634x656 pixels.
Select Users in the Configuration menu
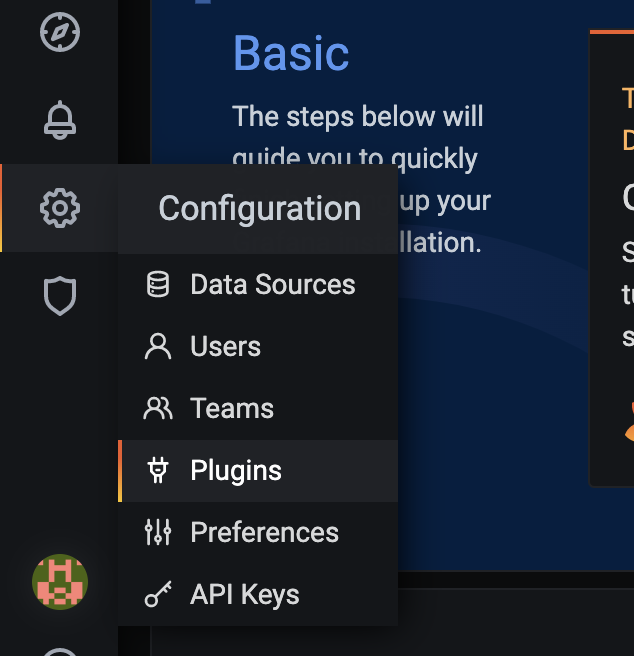tap(225, 347)
